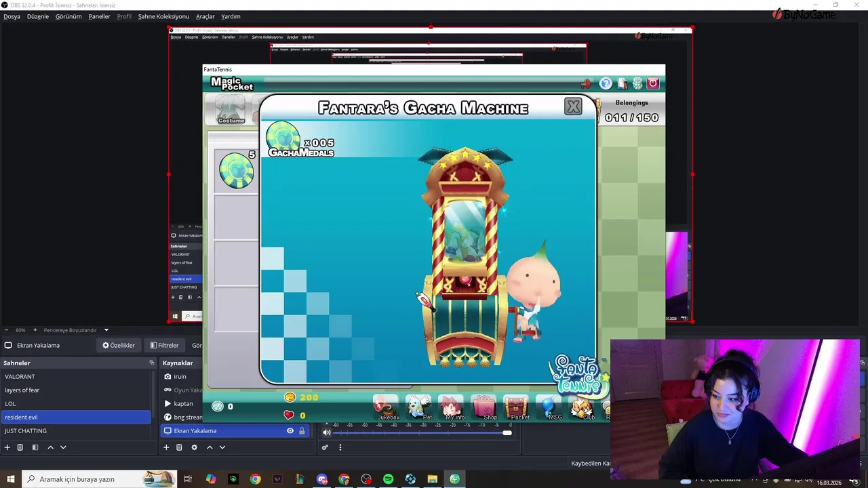The width and height of the screenshot is (868, 488).
Task: Select the Ekran Yakalama source row
Action: click(235, 430)
